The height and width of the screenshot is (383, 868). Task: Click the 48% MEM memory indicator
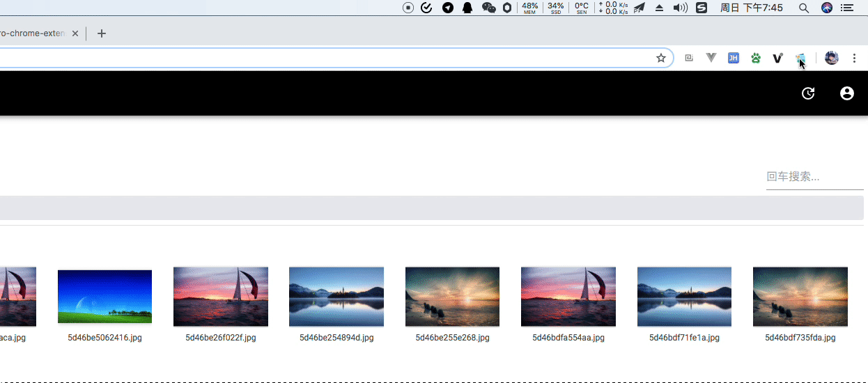pyautogui.click(x=529, y=8)
